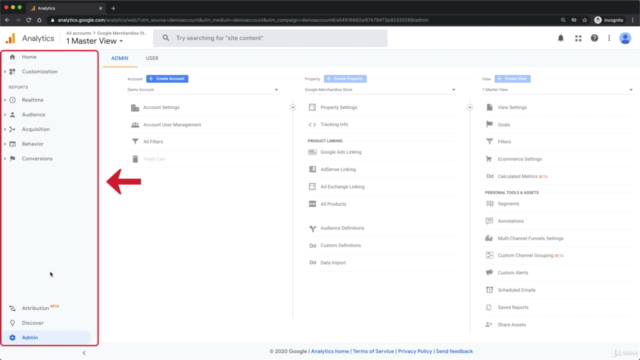Open the 1 Master View dropdown in header

point(95,41)
